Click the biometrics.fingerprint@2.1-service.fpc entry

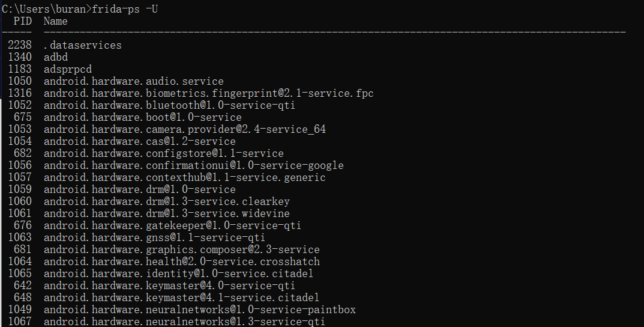click(x=209, y=93)
